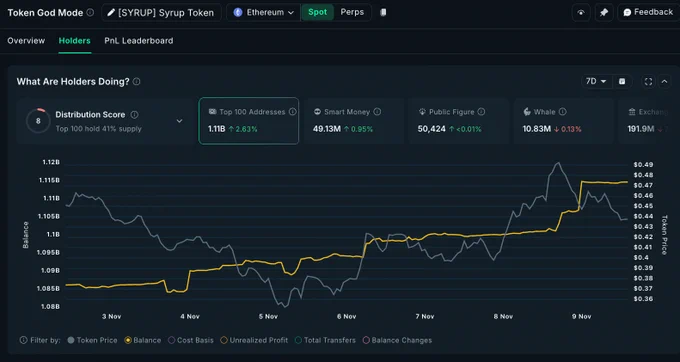Click the 3 Nov date label

(x=111, y=316)
